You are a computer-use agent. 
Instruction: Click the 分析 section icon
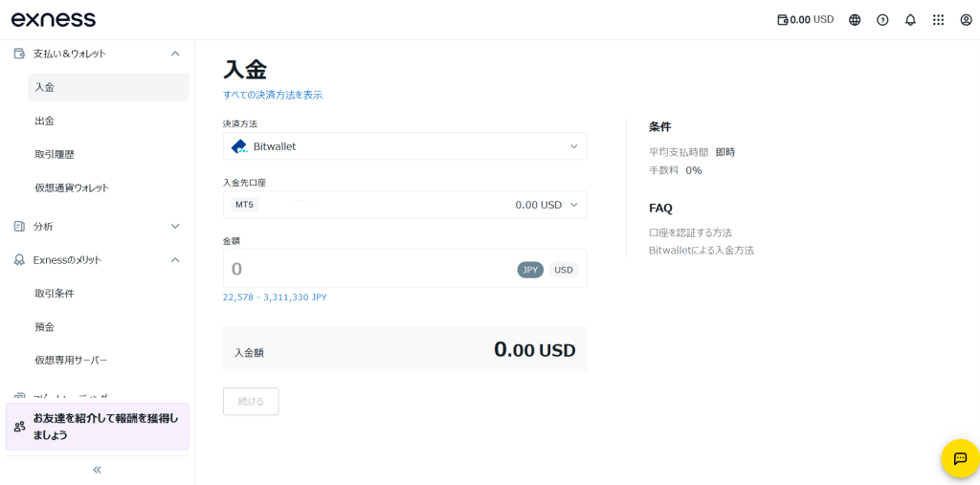tap(19, 227)
